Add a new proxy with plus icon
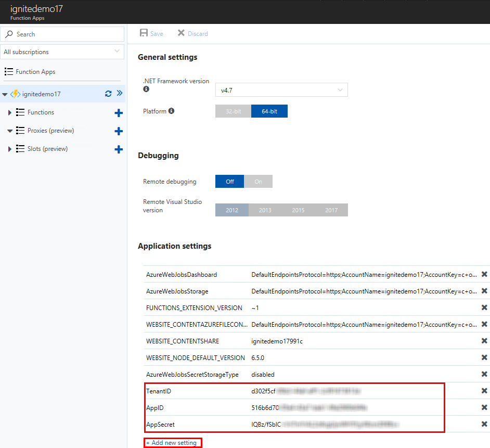Screen dimensions: 490x448 pos(119,131)
